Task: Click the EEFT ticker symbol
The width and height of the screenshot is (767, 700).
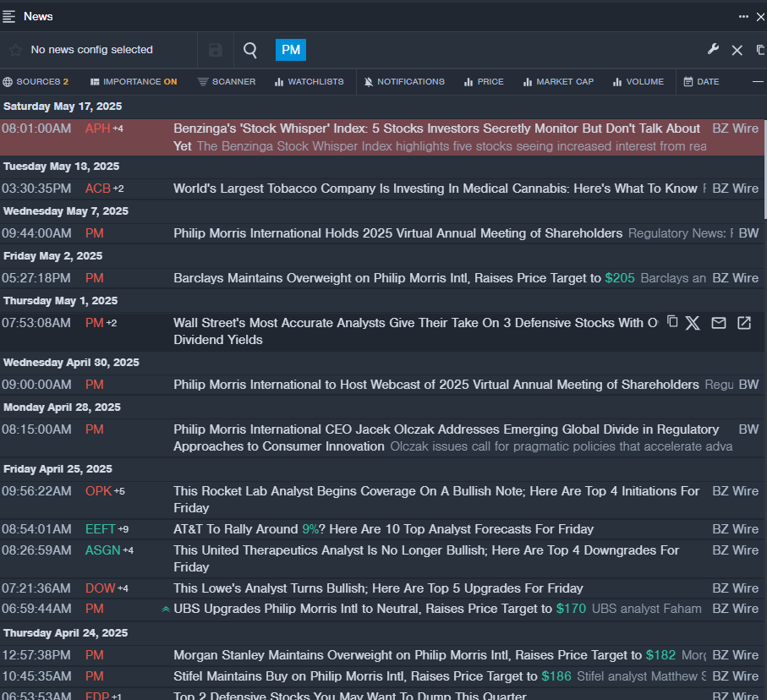Action: pyautogui.click(x=101, y=529)
